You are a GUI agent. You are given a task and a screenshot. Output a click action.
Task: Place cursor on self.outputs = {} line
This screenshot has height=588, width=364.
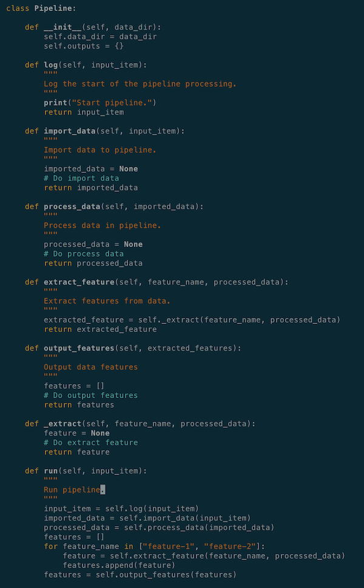(x=84, y=46)
